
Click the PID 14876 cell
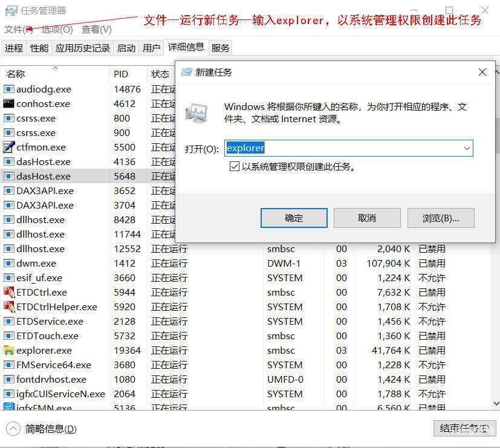tap(127, 89)
